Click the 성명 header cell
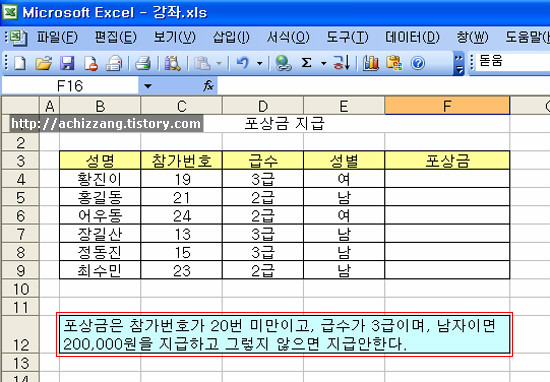Image resolution: width=550 pixels, height=382 pixels. pos(100,161)
